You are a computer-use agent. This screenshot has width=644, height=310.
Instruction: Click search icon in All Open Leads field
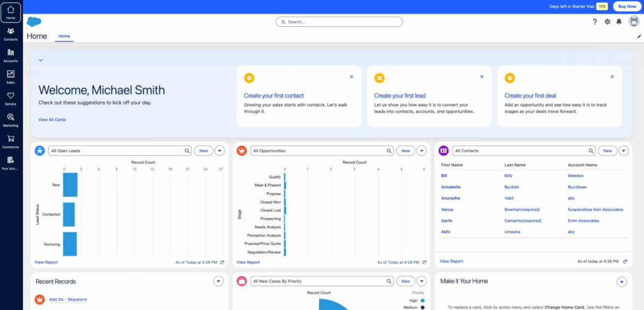(187, 151)
